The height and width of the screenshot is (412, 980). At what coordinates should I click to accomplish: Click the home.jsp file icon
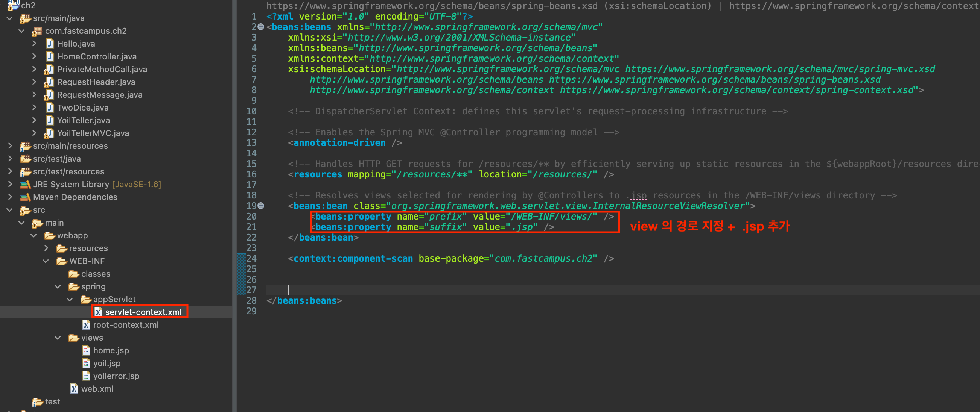tap(86, 350)
